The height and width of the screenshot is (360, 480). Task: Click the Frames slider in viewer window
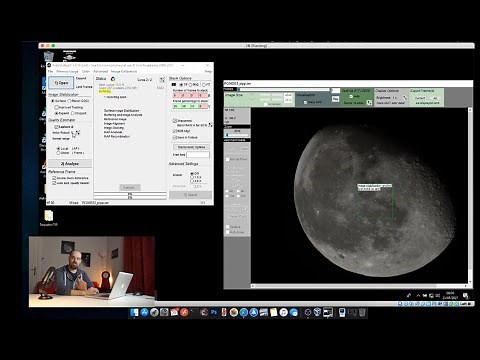coord(284,89)
